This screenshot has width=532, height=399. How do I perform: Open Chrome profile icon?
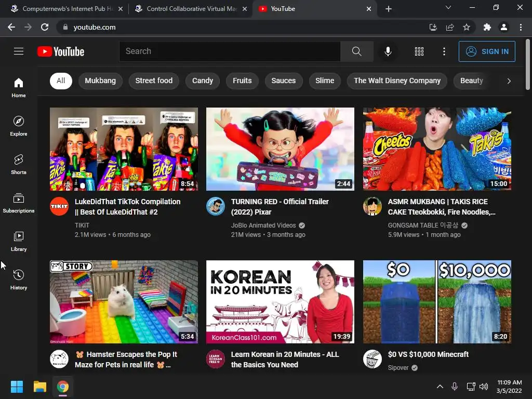point(504,27)
